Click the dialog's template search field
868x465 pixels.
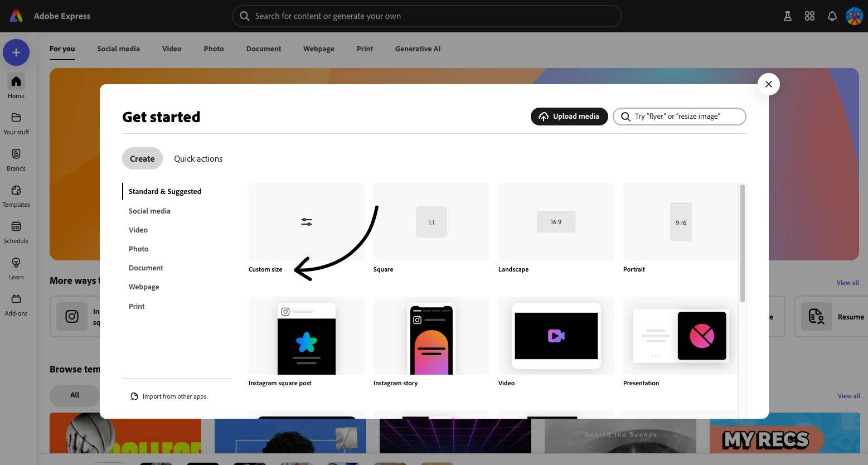686,117
